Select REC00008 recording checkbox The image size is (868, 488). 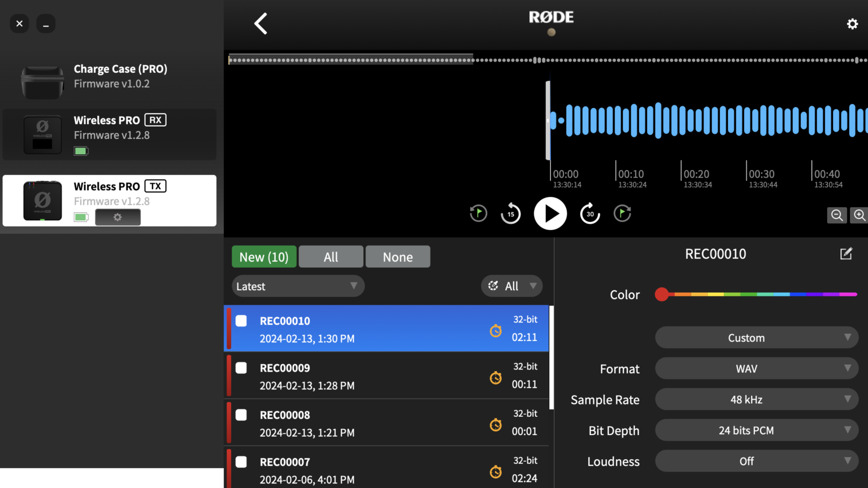pyautogui.click(x=241, y=415)
